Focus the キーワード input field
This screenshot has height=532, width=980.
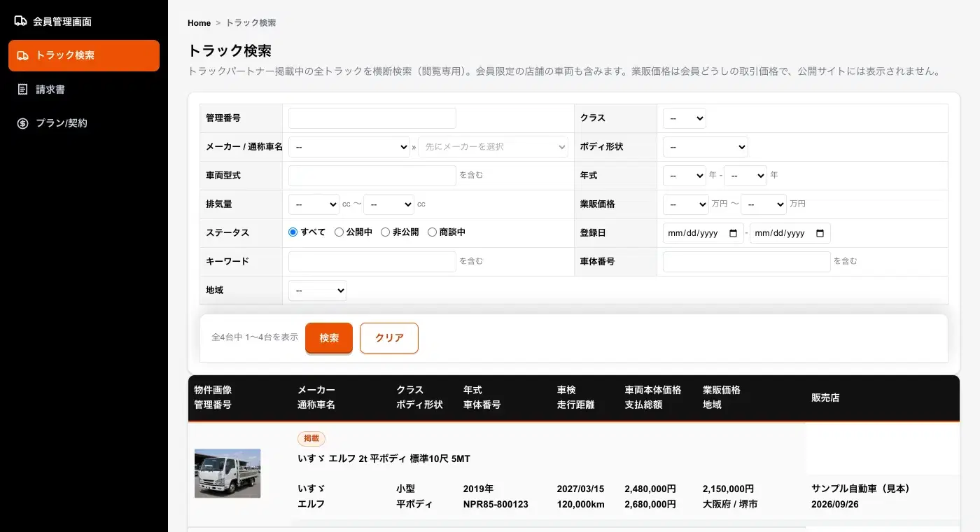[x=372, y=261]
